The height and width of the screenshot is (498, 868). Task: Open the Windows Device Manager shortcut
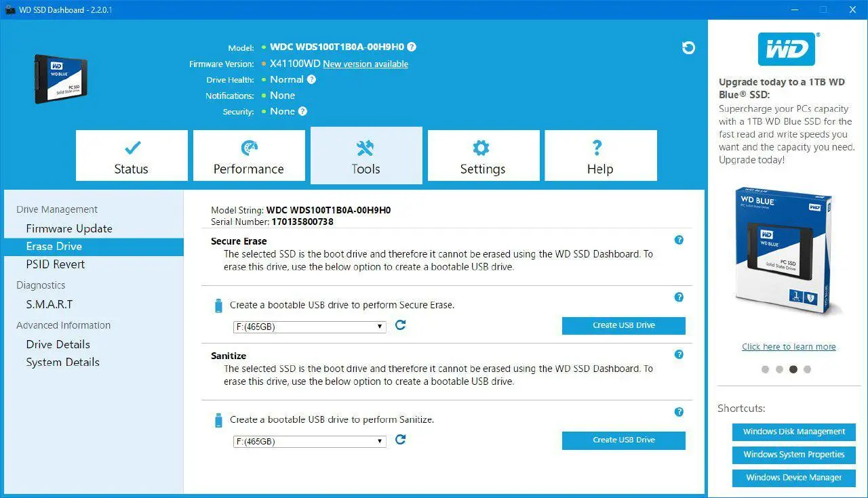(x=794, y=478)
